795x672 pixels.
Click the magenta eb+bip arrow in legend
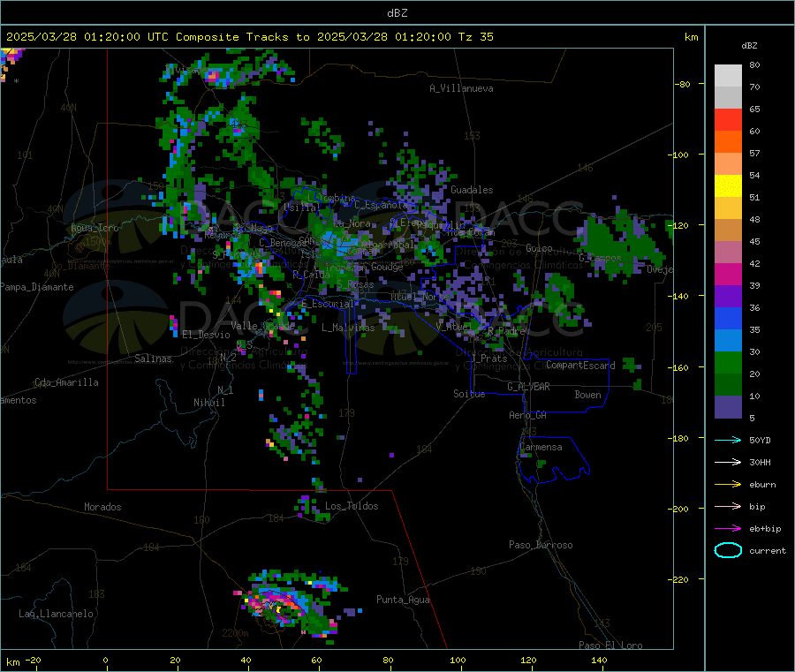coord(728,529)
